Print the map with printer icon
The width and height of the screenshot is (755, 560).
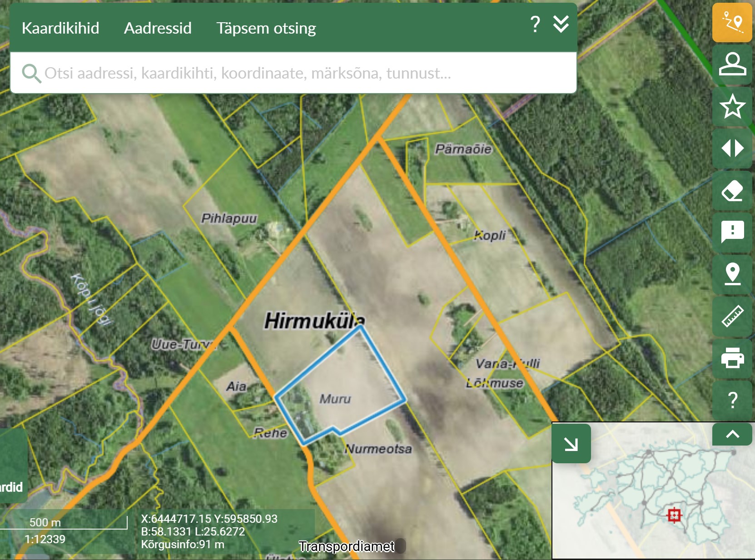coord(732,358)
